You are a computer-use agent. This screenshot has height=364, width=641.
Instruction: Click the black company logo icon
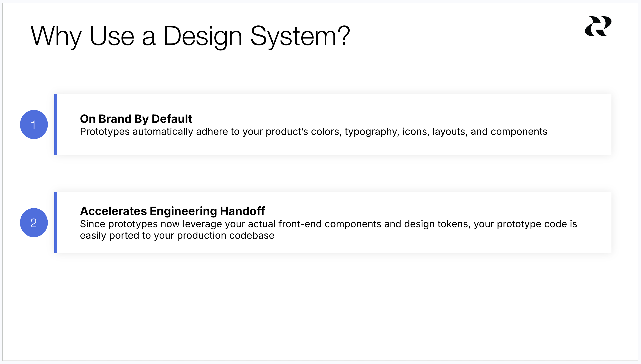[x=598, y=26]
